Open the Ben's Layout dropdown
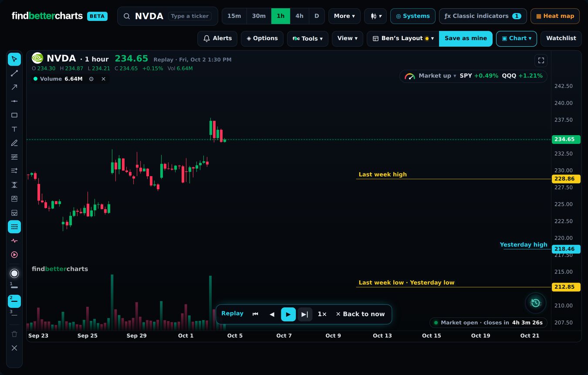The height and width of the screenshot is (375, 588). pyautogui.click(x=403, y=38)
